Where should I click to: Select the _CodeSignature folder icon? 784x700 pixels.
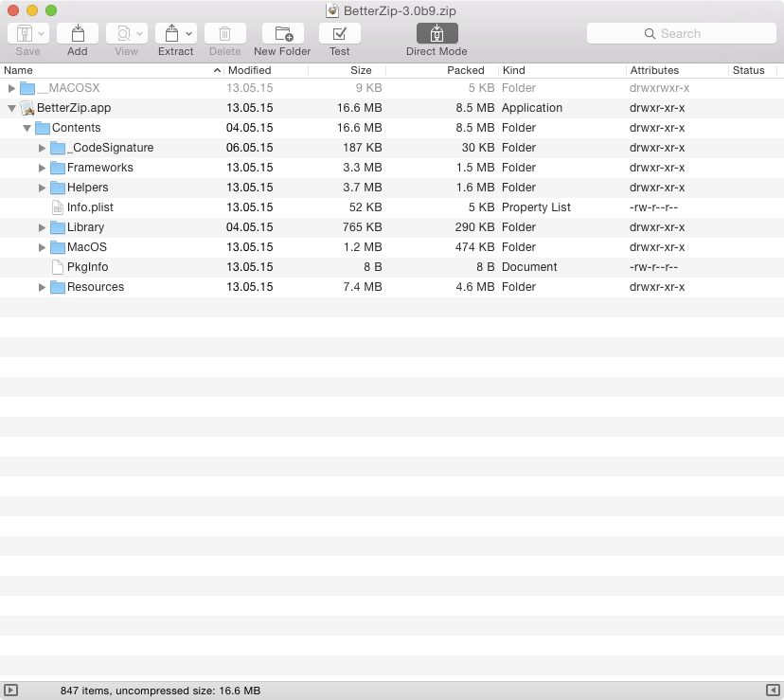coord(58,148)
